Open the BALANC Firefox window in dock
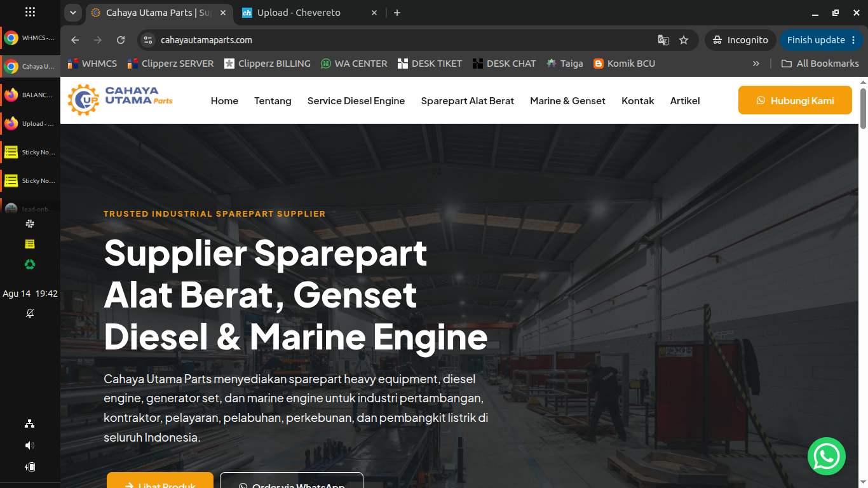Image resolution: width=868 pixels, height=488 pixels. [x=30, y=95]
